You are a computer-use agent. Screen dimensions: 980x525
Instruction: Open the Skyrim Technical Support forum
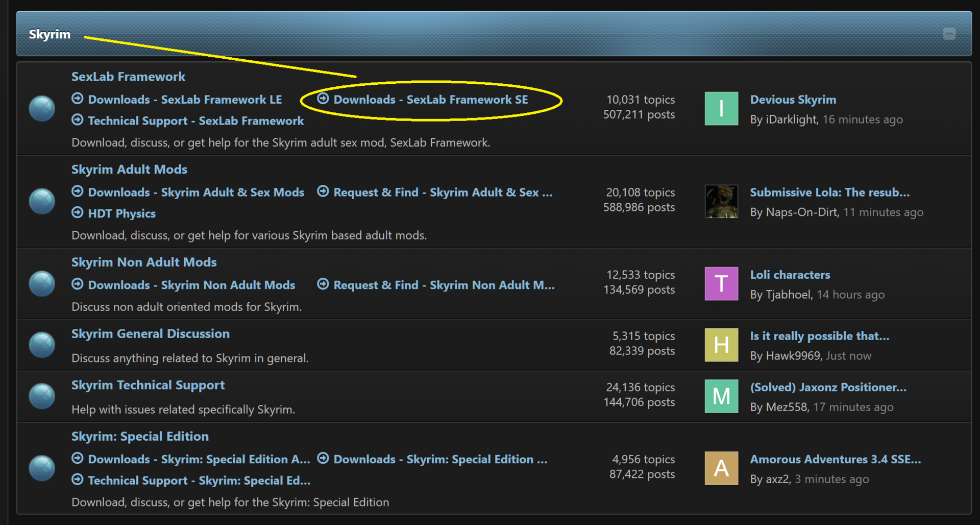tap(148, 385)
